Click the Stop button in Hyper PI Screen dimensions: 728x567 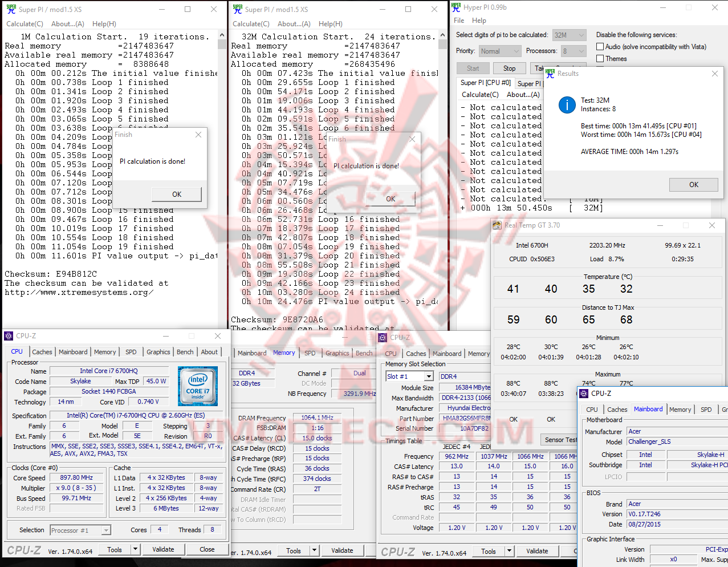pyautogui.click(x=509, y=68)
